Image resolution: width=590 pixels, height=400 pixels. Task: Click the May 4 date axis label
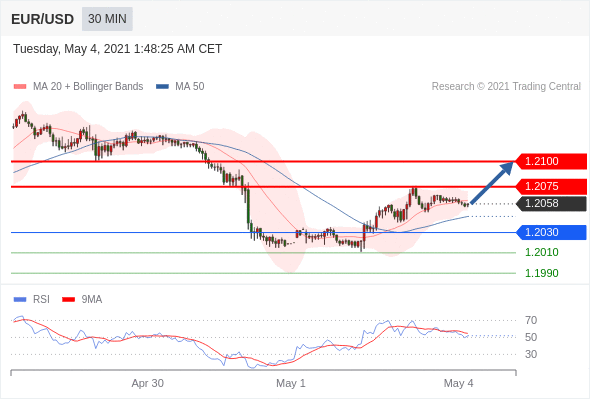(x=458, y=383)
